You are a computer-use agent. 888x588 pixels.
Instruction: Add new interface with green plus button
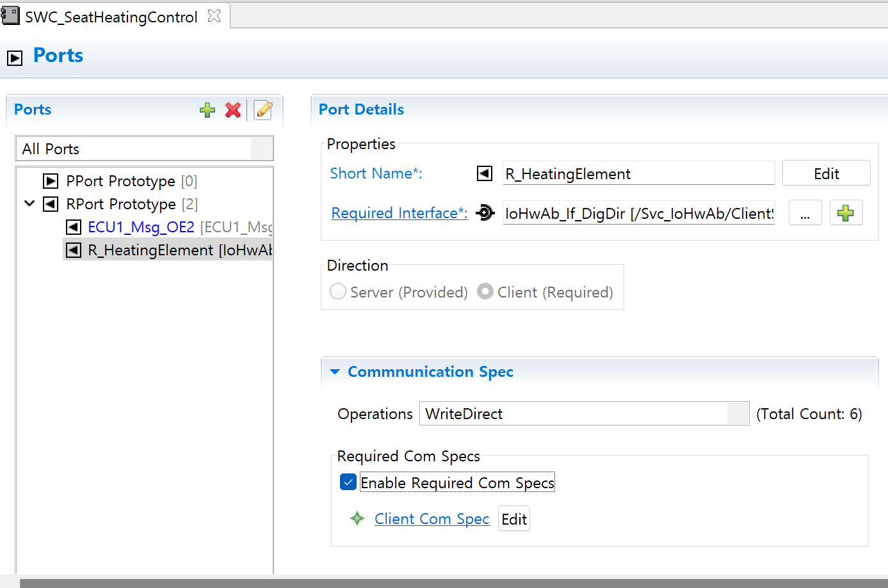coord(846,213)
